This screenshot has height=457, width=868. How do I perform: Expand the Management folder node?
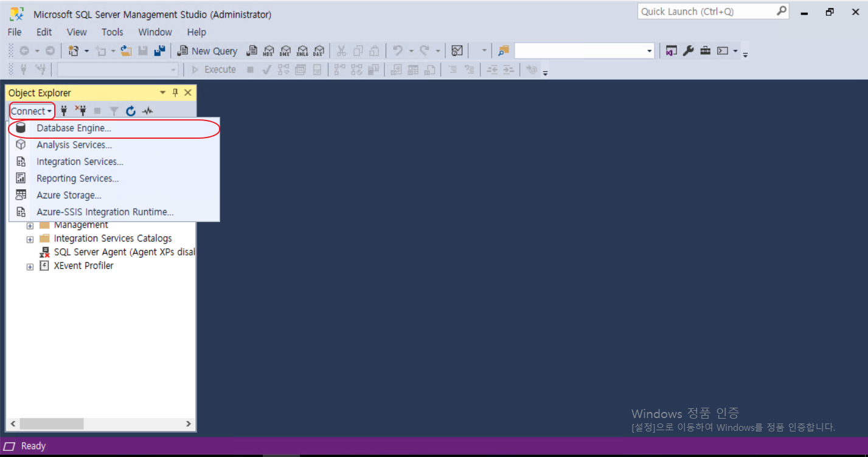click(30, 225)
